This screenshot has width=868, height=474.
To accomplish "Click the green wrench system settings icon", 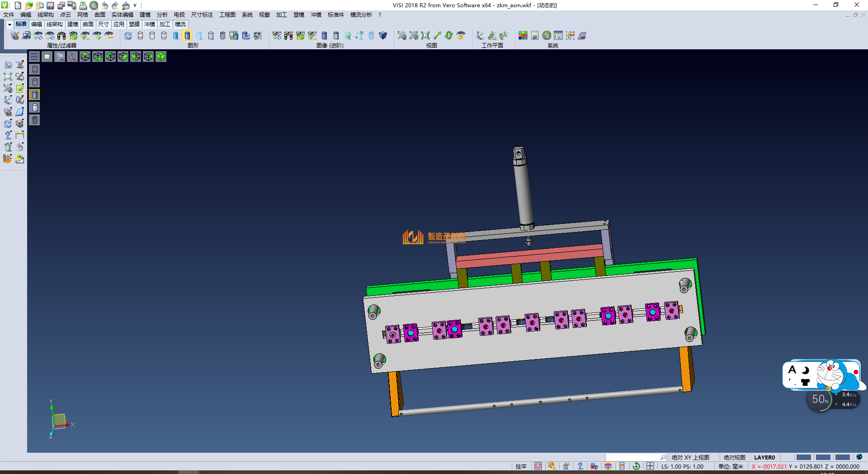I will pos(547,36).
